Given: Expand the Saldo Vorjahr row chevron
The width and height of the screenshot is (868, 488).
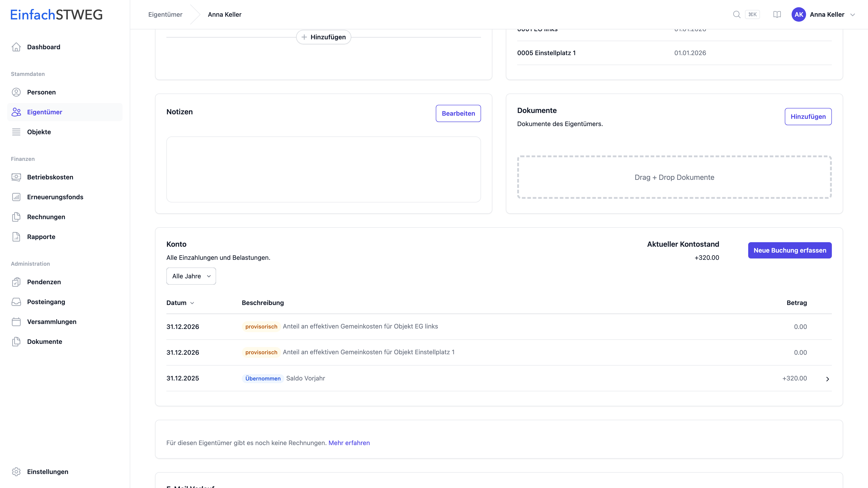Looking at the screenshot, I should click(828, 379).
